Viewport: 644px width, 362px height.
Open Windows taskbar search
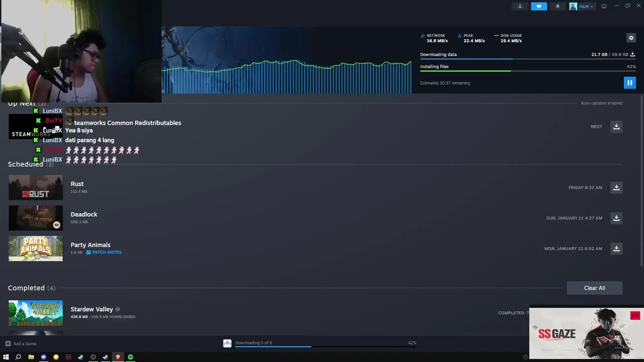point(18,357)
